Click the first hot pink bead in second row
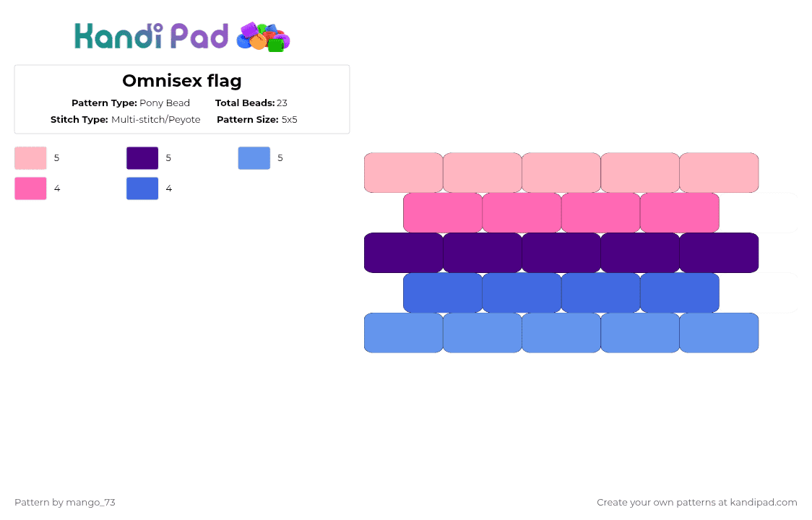The image size is (812, 520). tap(443, 213)
